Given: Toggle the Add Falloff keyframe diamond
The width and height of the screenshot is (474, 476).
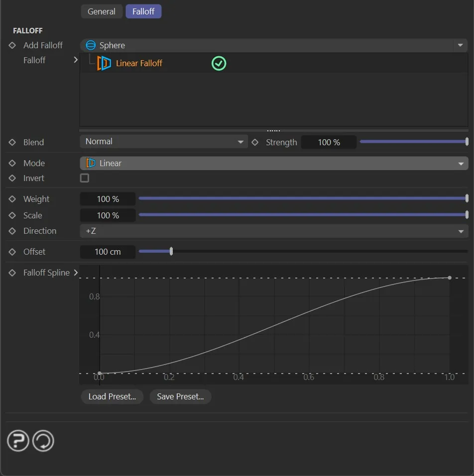Looking at the screenshot, I should coord(12,45).
